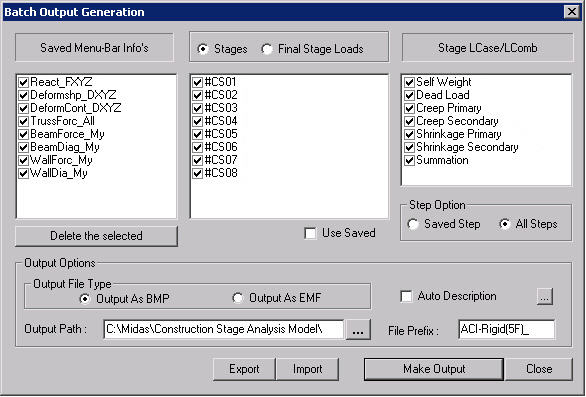
Task: Click the Export button
Action: pos(244,369)
